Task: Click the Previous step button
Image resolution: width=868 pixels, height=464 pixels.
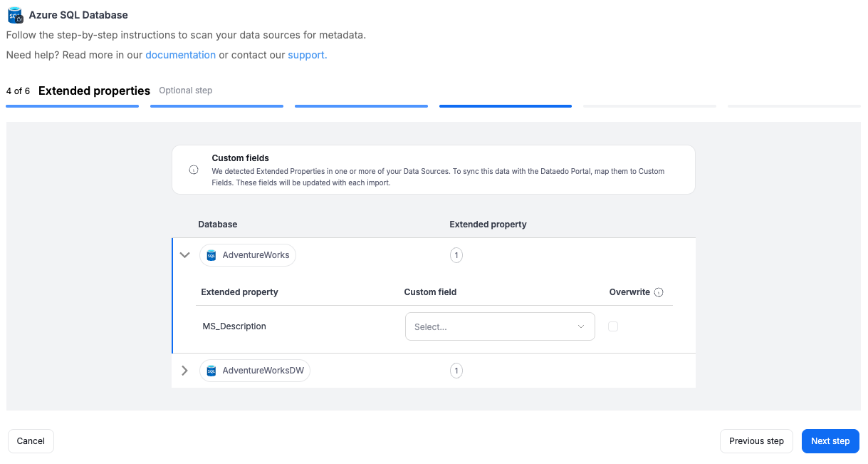Action: coord(755,441)
